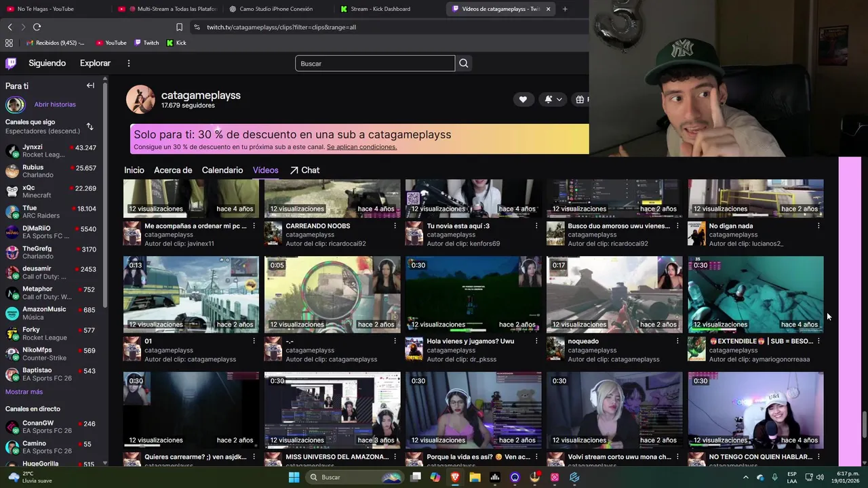
Task: Click the Copilot icon in the taskbar
Action: point(435,477)
